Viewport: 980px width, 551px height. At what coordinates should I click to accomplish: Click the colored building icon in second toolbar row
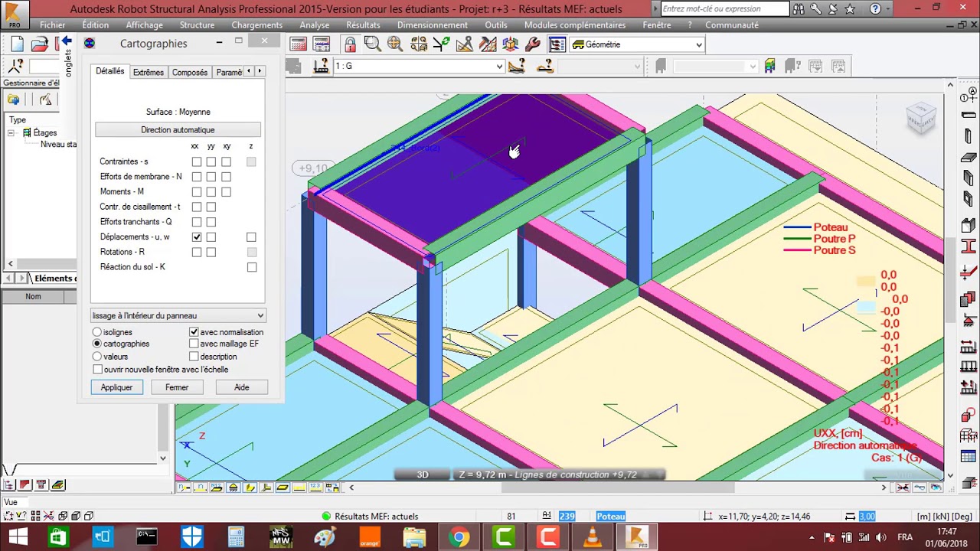click(769, 66)
